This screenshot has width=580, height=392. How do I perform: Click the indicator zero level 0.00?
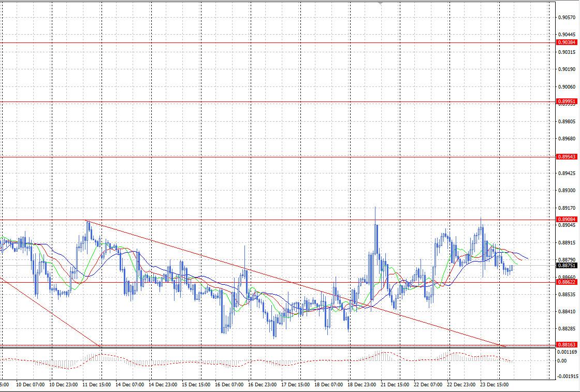[x=562, y=360]
